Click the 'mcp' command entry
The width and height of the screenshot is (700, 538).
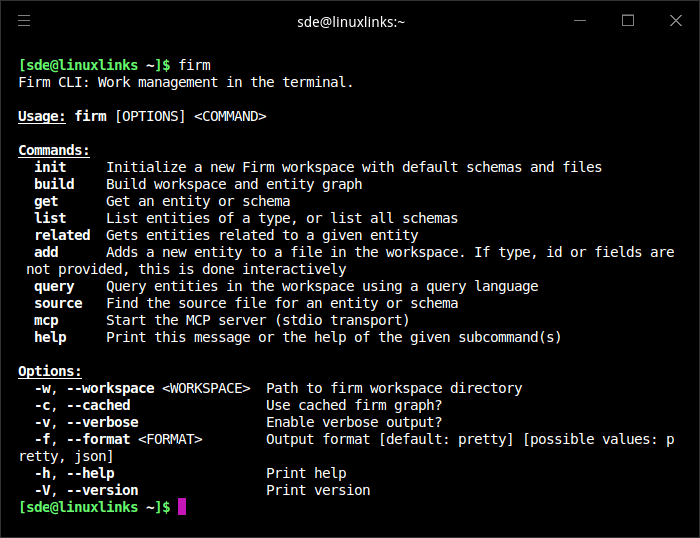pos(46,320)
